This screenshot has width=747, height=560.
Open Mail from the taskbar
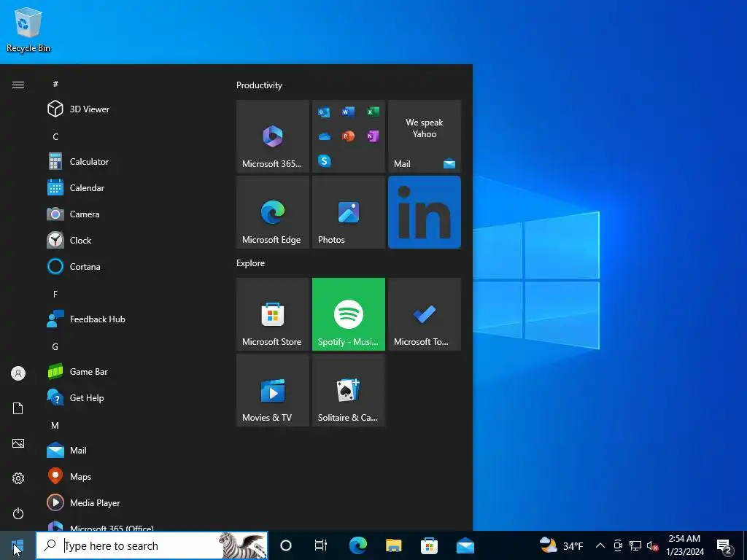click(465, 545)
